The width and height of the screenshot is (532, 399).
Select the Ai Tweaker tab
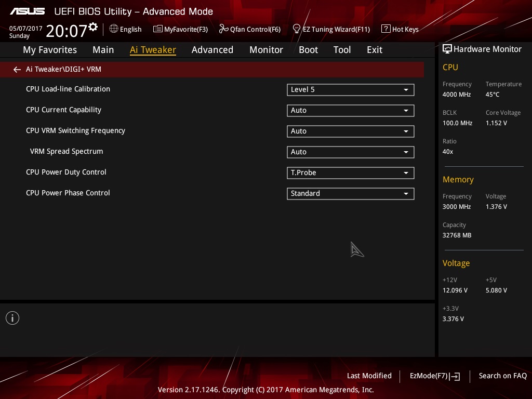pos(153,50)
